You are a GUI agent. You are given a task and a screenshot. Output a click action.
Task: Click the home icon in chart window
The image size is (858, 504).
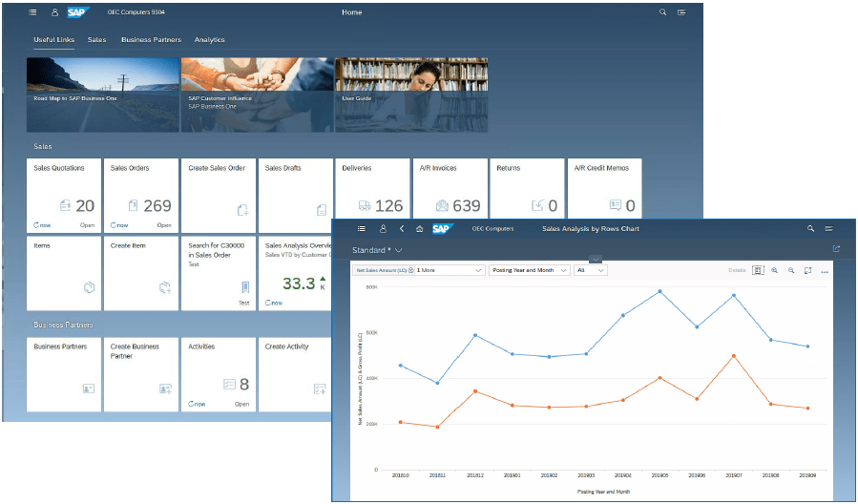[419, 229]
